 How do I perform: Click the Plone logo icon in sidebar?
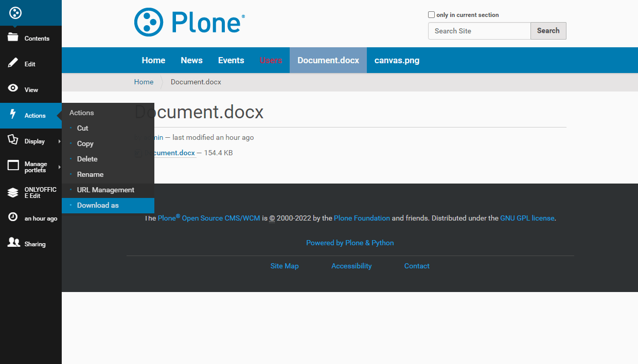(15, 13)
